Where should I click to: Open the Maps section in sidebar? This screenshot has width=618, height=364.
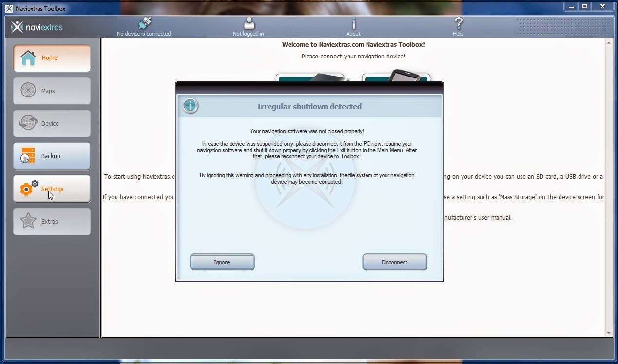click(52, 91)
